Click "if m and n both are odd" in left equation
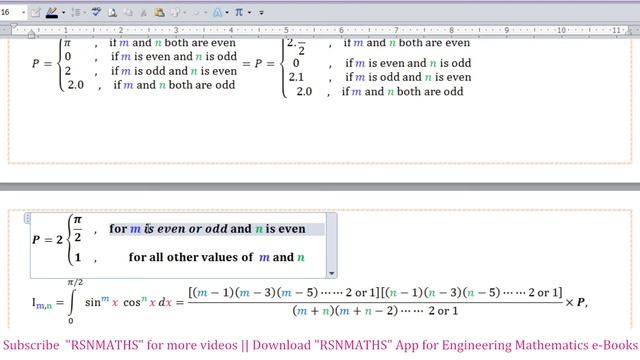This screenshot has height=360, width=640. (x=174, y=85)
